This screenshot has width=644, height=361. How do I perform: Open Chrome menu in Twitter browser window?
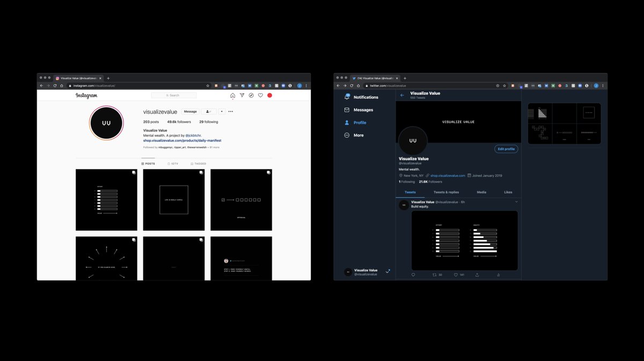pyautogui.click(x=603, y=86)
